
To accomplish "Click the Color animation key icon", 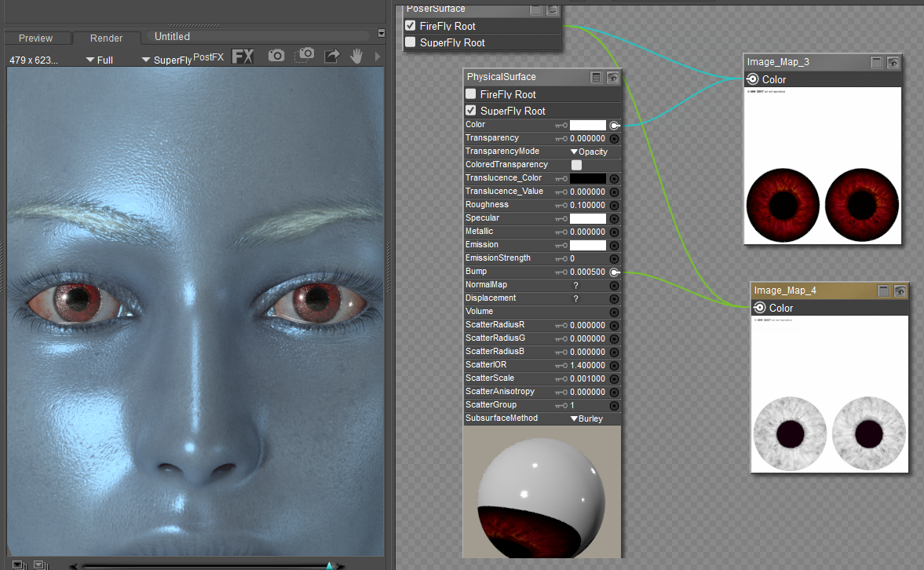I will pyautogui.click(x=561, y=125).
